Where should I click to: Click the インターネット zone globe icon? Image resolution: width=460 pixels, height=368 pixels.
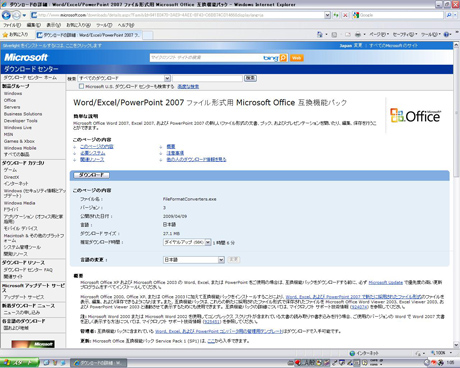click(x=352, y=353)
